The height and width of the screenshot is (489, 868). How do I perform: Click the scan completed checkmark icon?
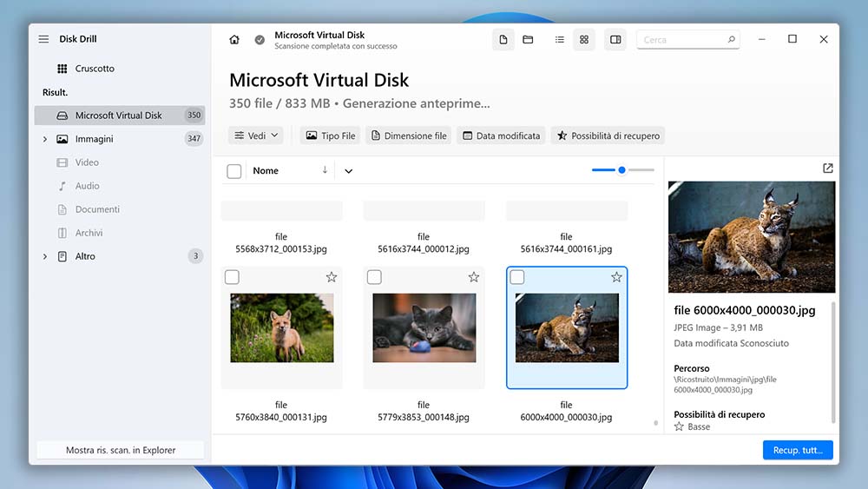coord(260,39)
